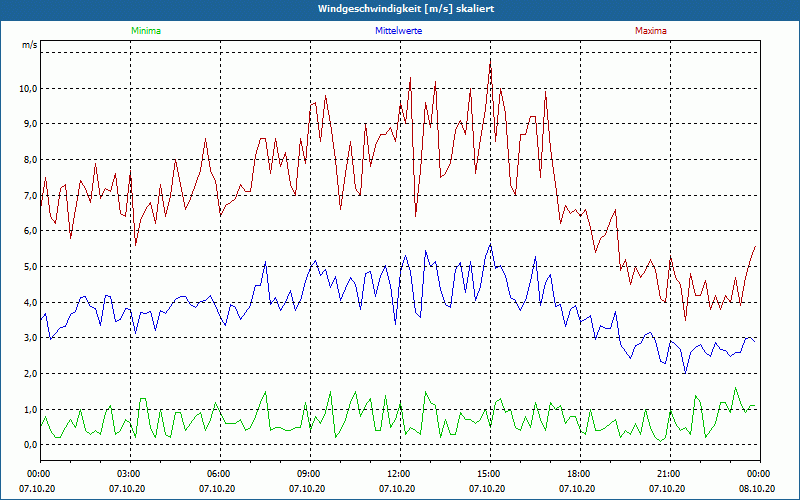Click the '10,0' y-axis value
800x500 pixels.
[x=28, y=89]
